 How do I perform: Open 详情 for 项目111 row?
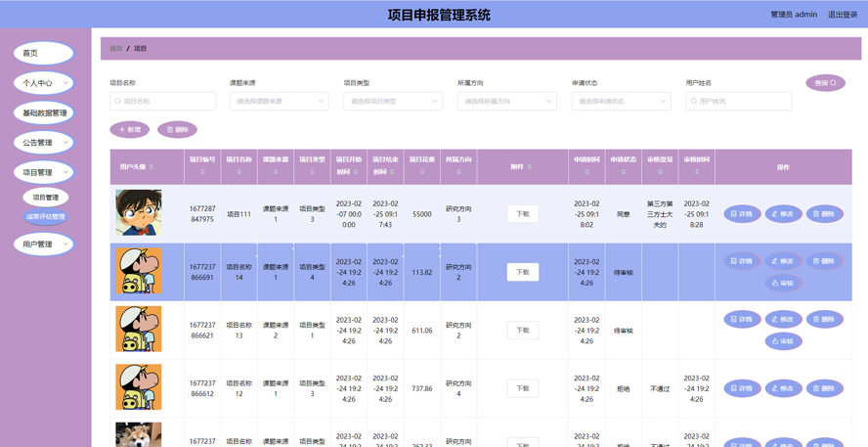tap(742, 214)
